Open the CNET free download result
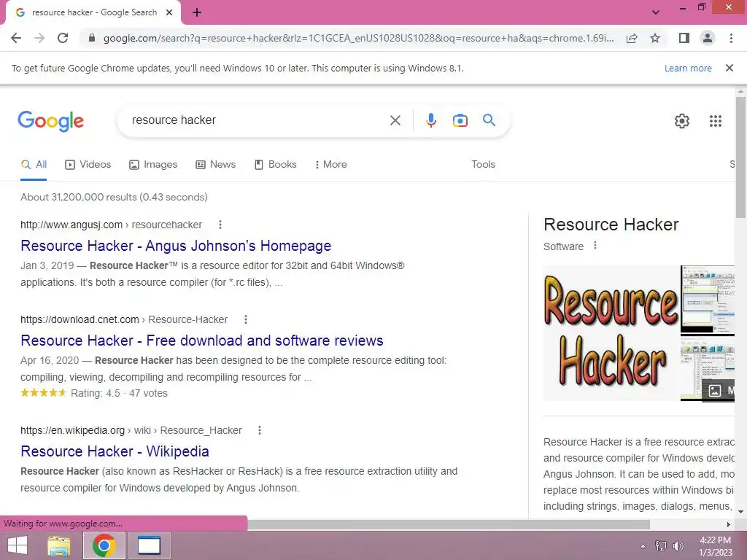Image resolution: width=747 pixels, height=560 pixels. [x=202, y=341]
